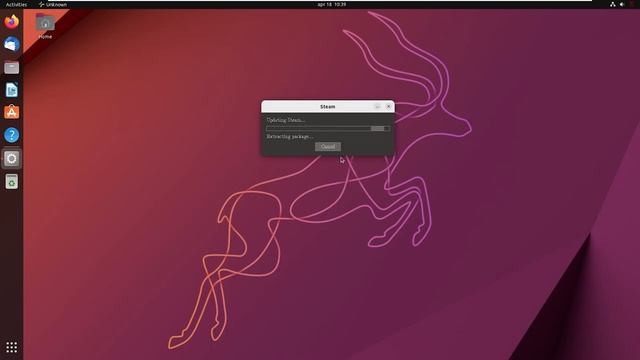The height and width of the screenshot is (360, 640).
Task: Open Firefox from the dock
Action: 11,21
